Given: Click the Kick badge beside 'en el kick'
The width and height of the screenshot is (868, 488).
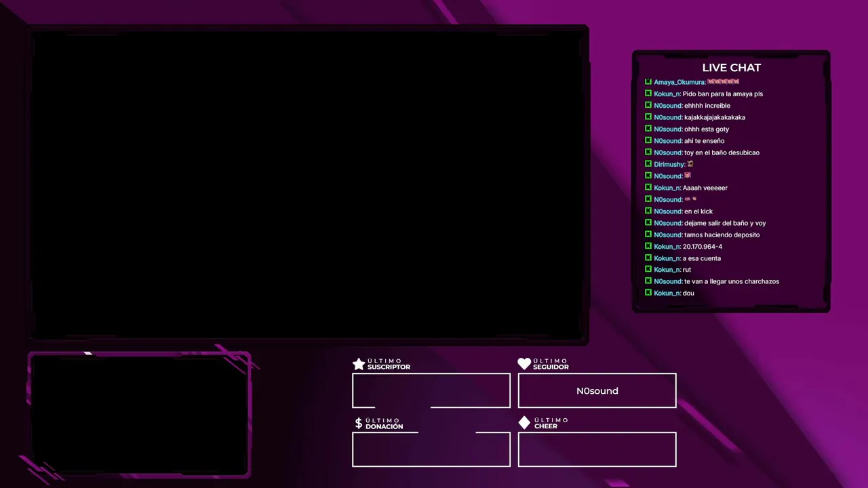Looking at the screenshot, I should tap(648, 211).
